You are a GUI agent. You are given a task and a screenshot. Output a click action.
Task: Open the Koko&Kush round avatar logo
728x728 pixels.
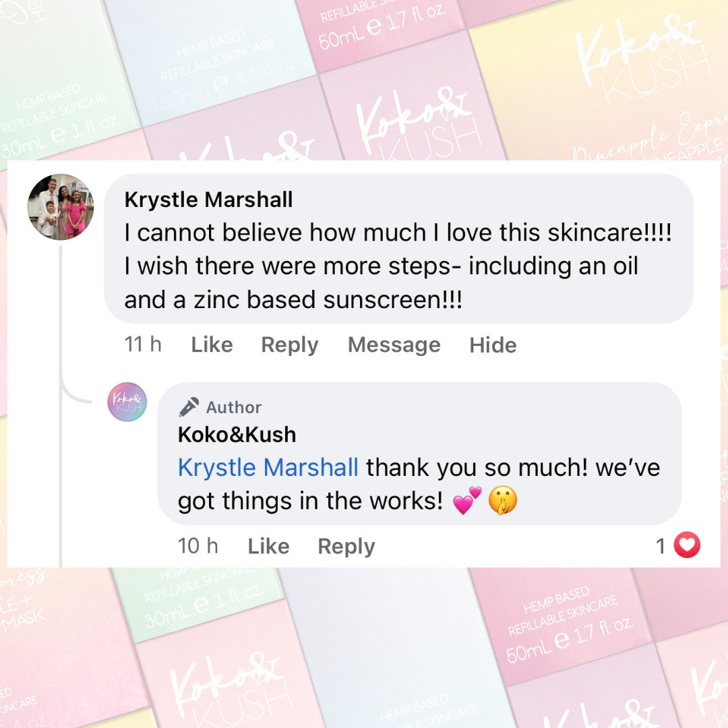pos(127,402)
